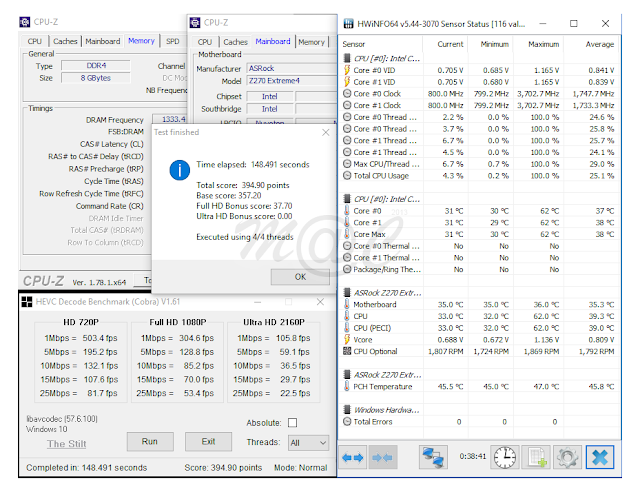Screen dimensions: 640x492
Task: Click DRAM Frequency value 1333.4
Action: (173, 119)
